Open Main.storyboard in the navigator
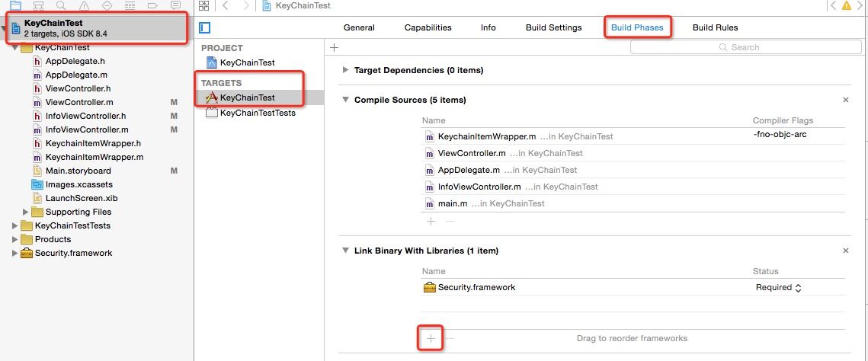 click(78, 171)
